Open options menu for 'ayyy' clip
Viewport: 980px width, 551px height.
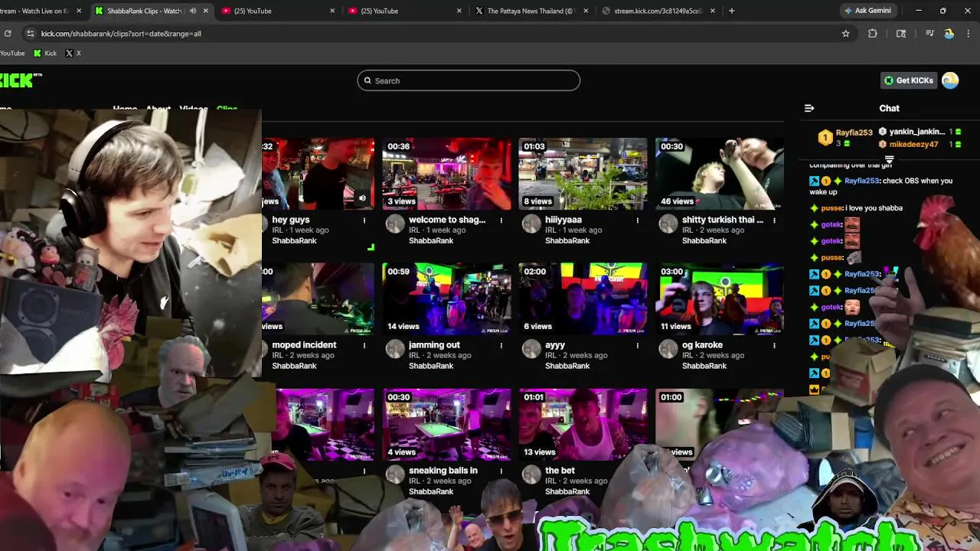pos(638,346)
